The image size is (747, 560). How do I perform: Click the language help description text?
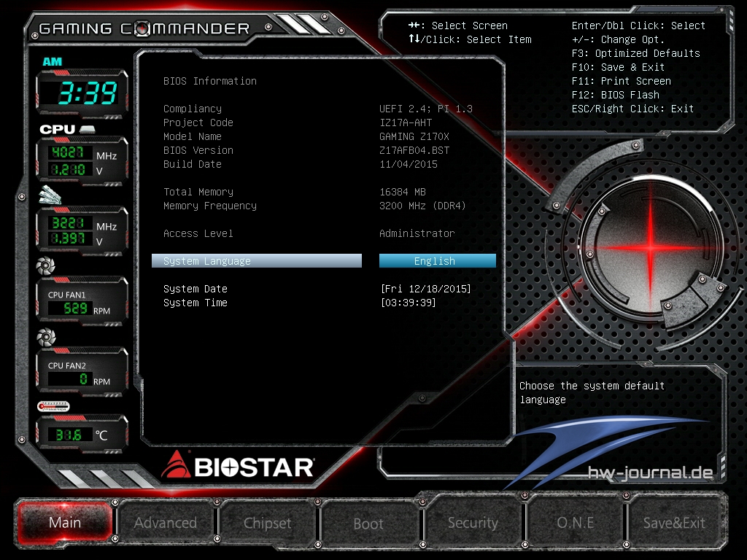pos(592,392)
